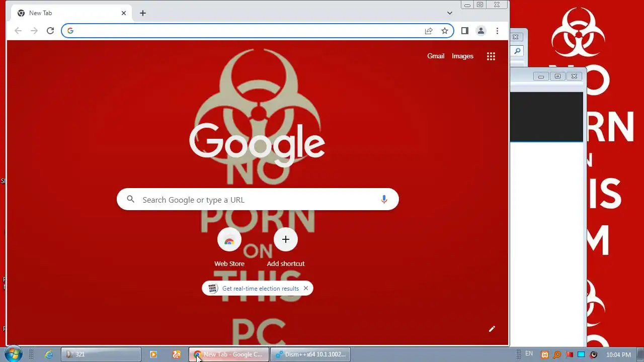Customize this page with the pencil icon
This screenshot has height=362, width=644.
(x=492, y=329)
